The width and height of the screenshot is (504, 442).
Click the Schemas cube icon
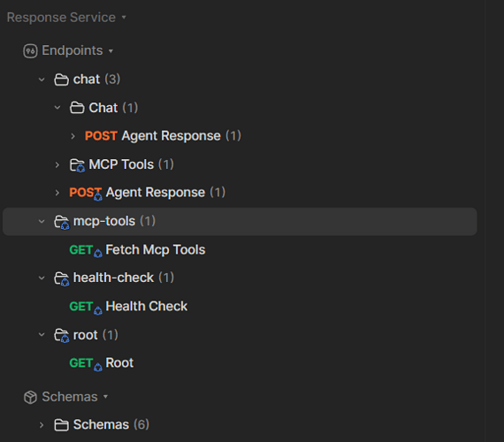[30, 397]
